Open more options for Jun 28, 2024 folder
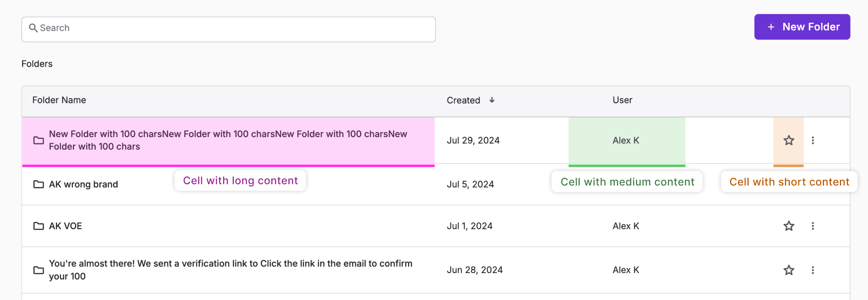The height and width of the screenshot is (300, 868). click(x=813, y=270)
